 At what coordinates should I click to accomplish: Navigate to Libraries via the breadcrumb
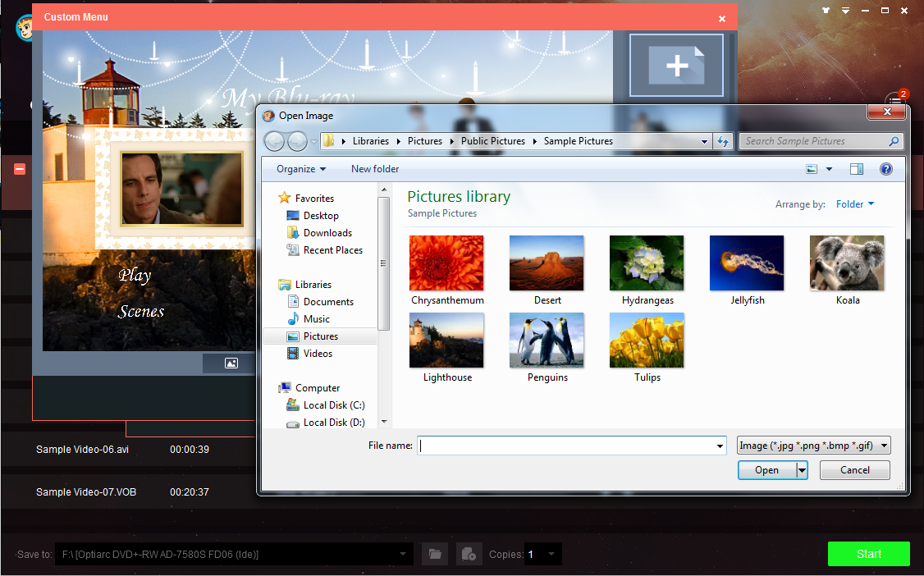click(371, 140)
